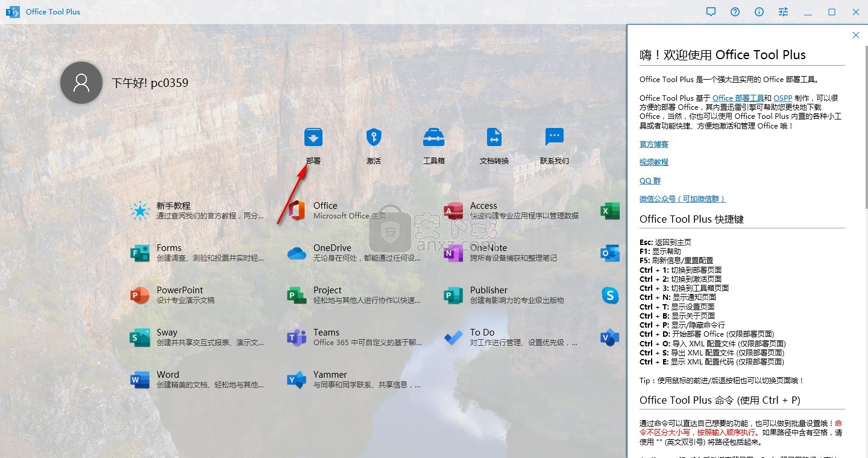Launch the To Do checkmark icon
Image resolution: width=868 pixels, height=458 pixels.
coord(453,337)
